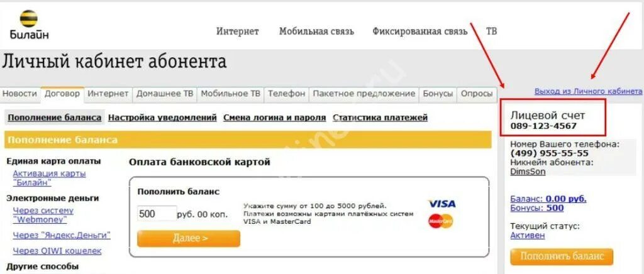
Task: Open Статистика платежей link
Action: (x=380, y=118)
